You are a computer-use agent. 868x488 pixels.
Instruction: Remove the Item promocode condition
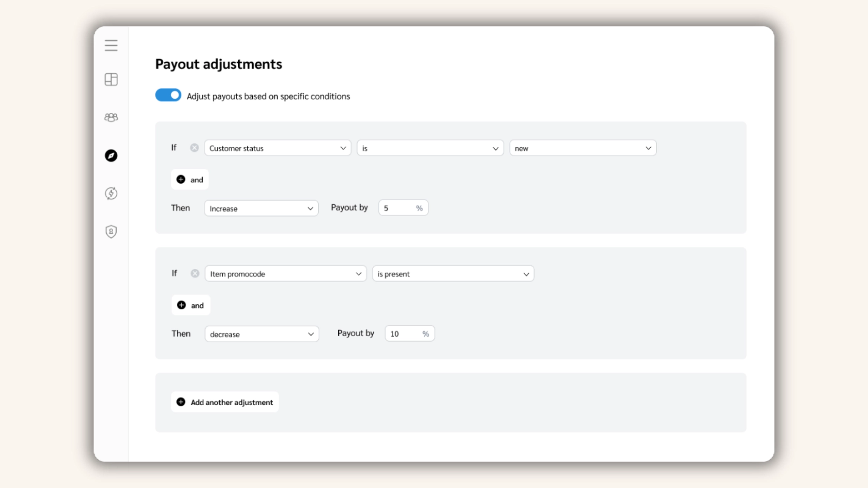195,273
